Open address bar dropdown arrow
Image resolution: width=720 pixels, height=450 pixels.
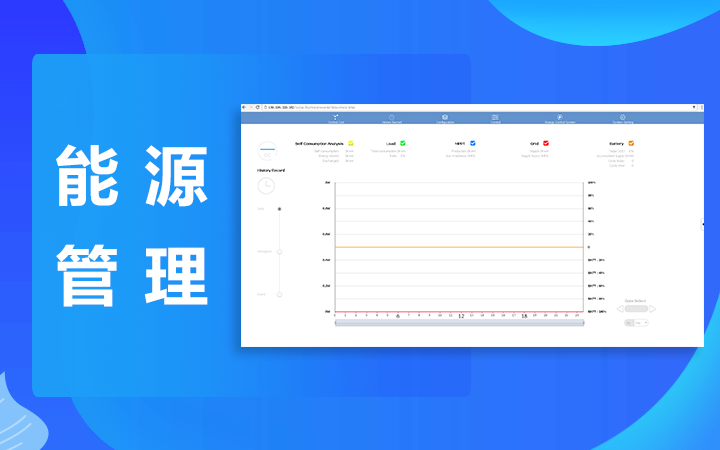694,107
